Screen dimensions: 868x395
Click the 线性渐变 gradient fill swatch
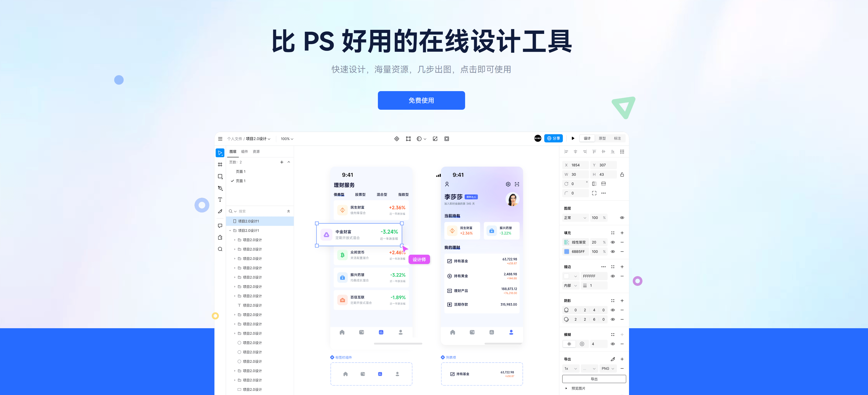566,242
